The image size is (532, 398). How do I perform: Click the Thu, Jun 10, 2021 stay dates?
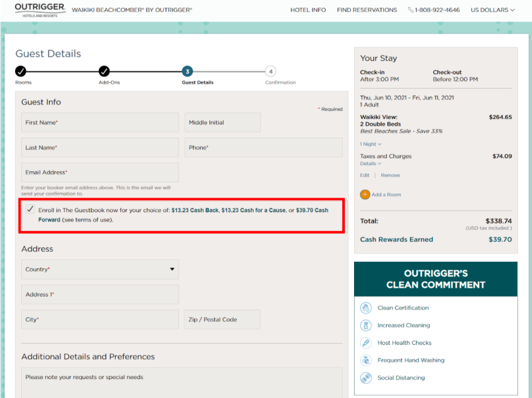tap(407, 98)
